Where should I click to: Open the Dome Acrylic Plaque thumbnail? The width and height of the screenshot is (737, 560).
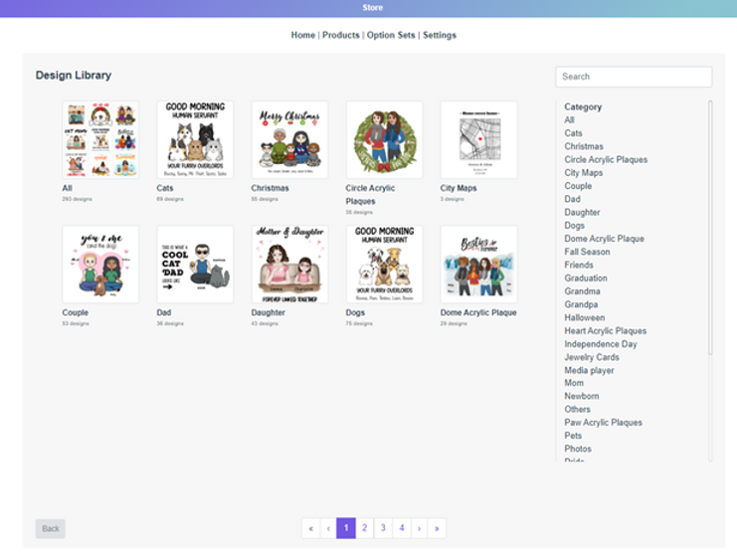pos(479,265)
